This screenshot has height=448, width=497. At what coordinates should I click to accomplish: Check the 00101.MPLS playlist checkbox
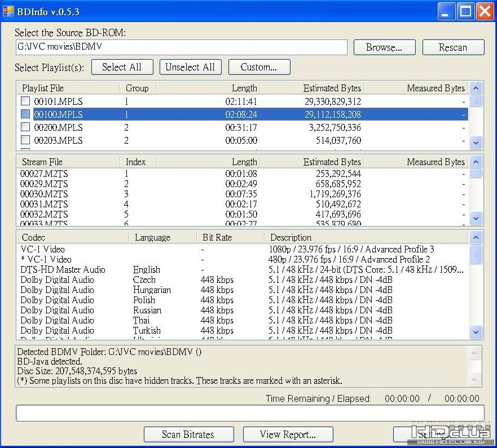[25, 101]
